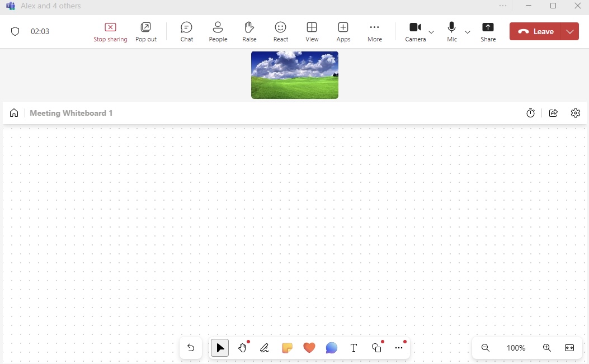Click the Stop sharing button
The image size is (589, 364).
[x=110, y=32]
